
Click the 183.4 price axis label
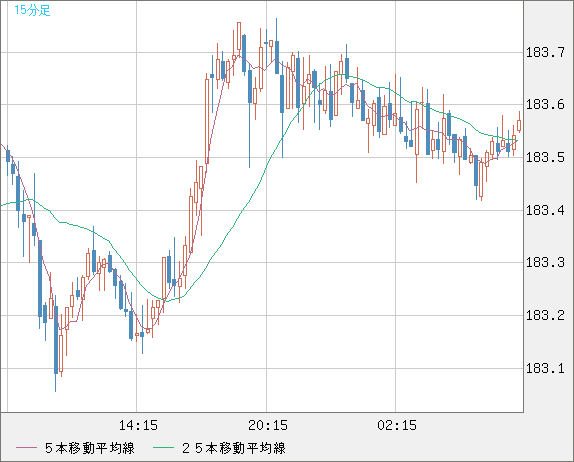pos(545,210)
